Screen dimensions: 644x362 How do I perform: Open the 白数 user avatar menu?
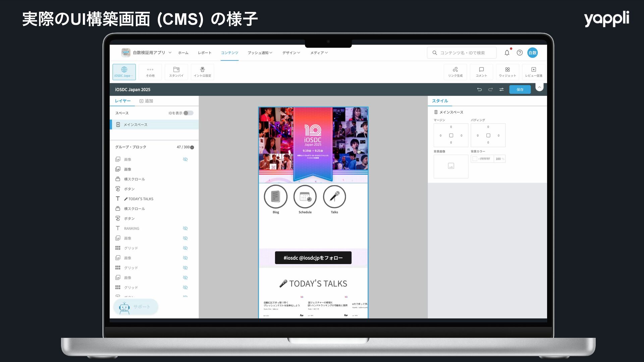pyautogui.click(x=533, y=53)
